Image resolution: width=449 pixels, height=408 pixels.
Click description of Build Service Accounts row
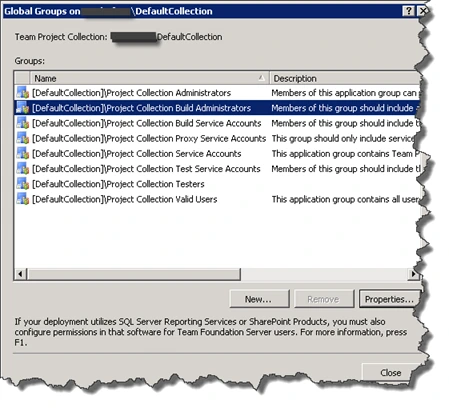345,123
